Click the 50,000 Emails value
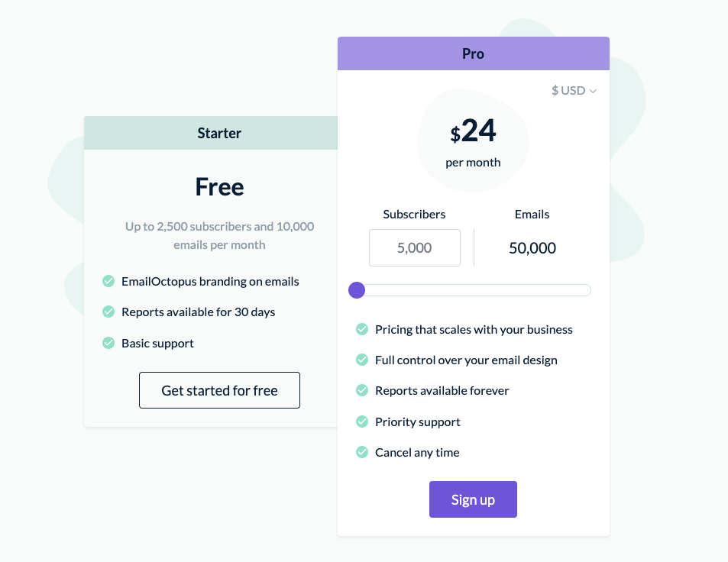728x562 pixels. [532, 247]
